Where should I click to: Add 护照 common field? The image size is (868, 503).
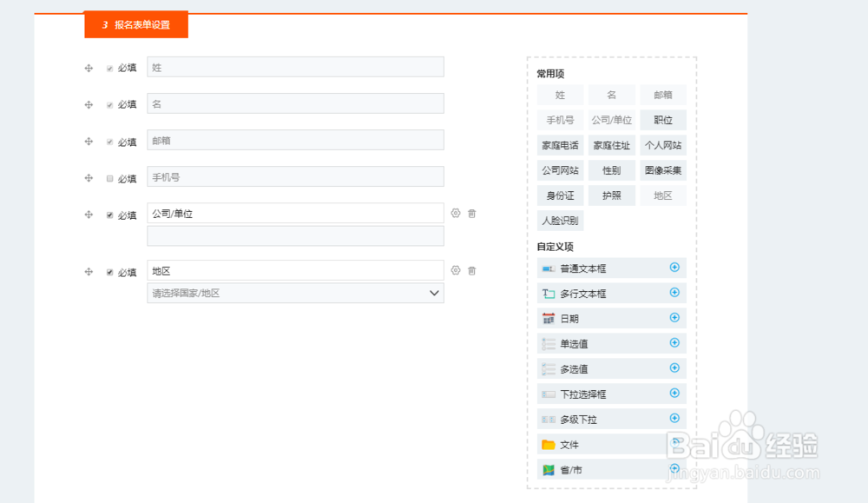click(611, 195)
